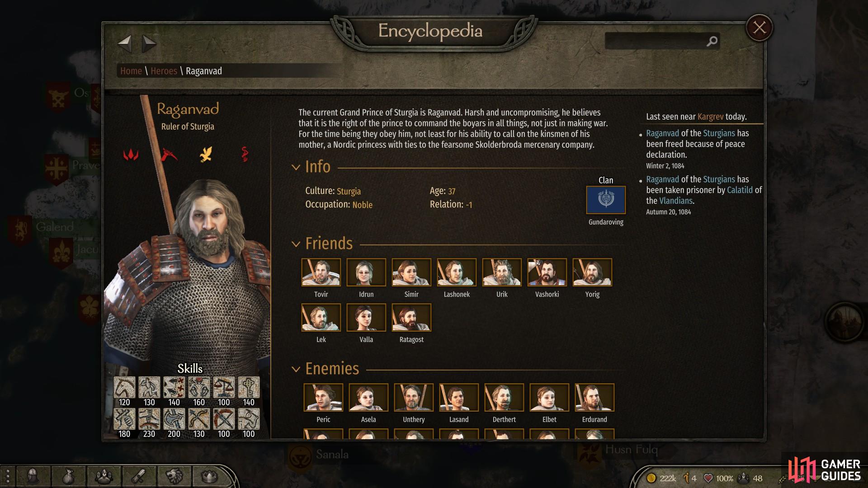Open the kingdom crown icon
The height and width of the screenshot is (488, 868).
pos(208,476)
